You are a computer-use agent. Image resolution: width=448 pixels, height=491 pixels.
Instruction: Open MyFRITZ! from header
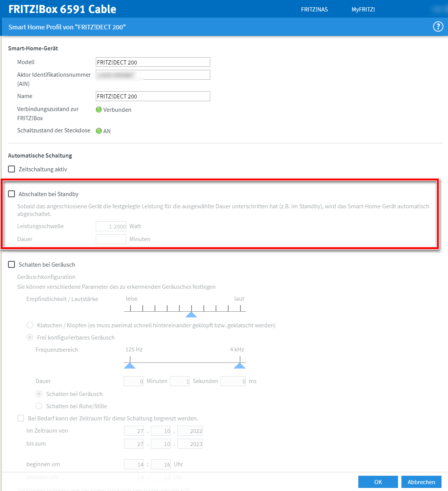click(363, 10)
